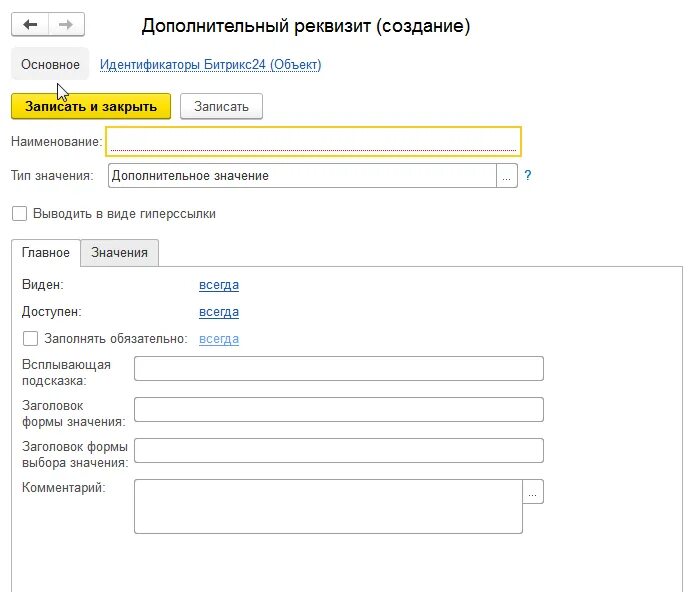Click the 'Тип значения' field
The image size is (688, 592).
tap(301, 176)
